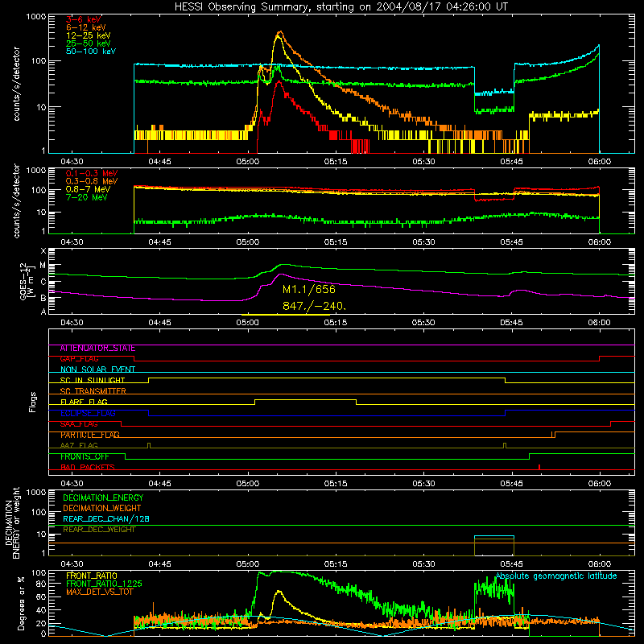The width and height of the screenshot is (644, 644).
Task: Select the ATTENUATOR_STATE flag label
Action: 97,349
